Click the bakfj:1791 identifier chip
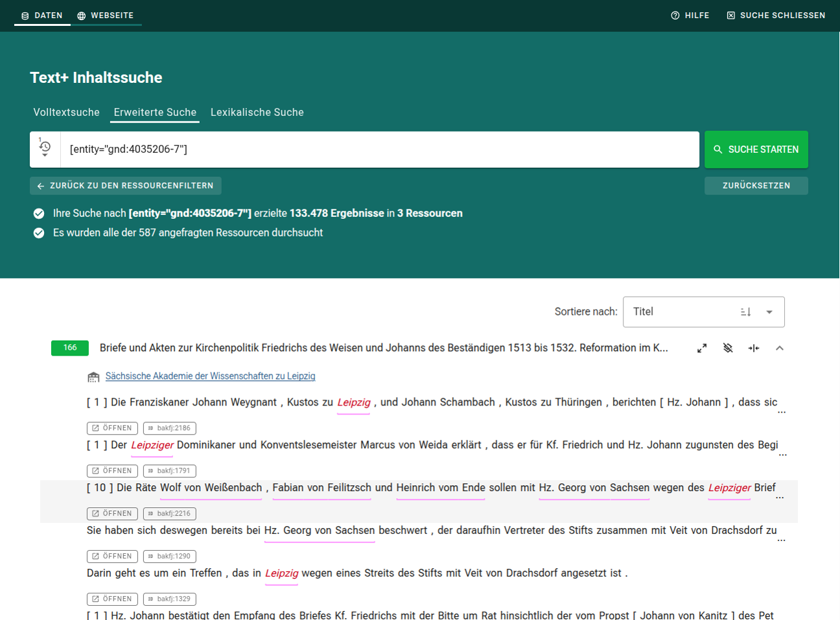This screenshot has width=840, height=620. 169,471
